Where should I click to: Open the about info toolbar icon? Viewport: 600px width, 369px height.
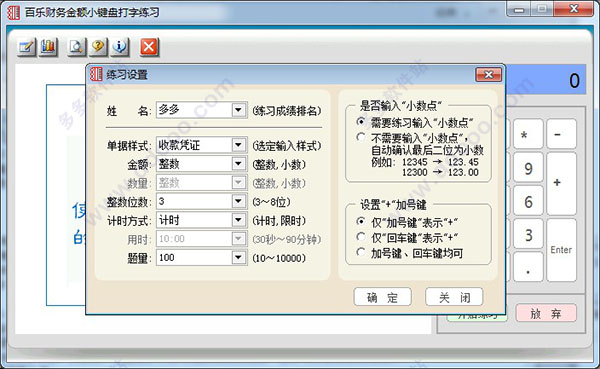click(x=120, y=47)
